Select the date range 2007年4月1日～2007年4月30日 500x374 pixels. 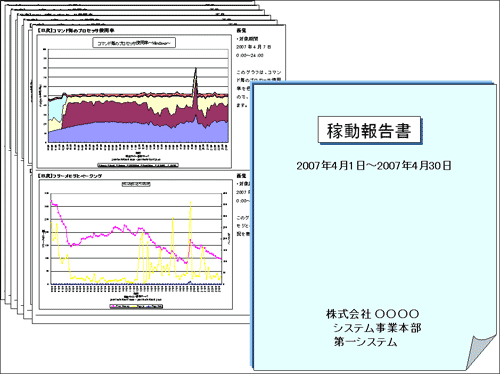point(374,165)
